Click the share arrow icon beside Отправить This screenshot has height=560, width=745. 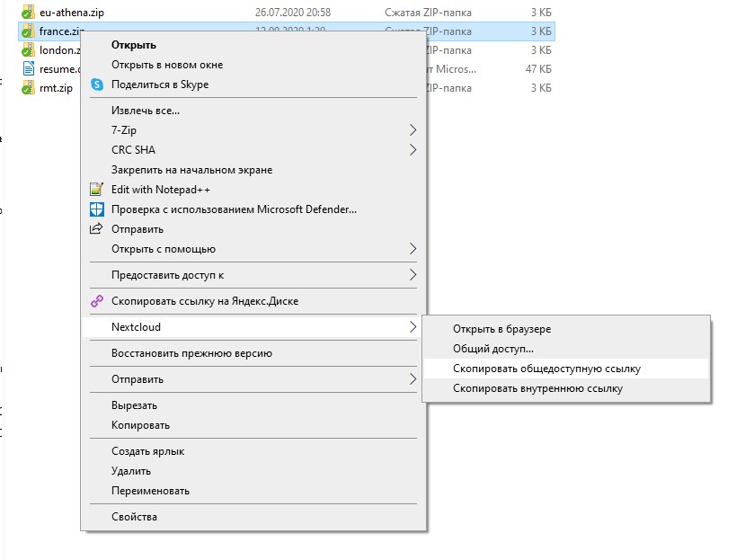click(96, 228)
